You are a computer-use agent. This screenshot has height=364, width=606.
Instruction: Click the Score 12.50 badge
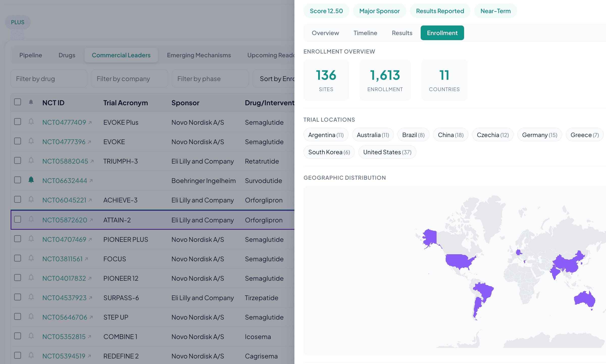(x=326, y=11)
